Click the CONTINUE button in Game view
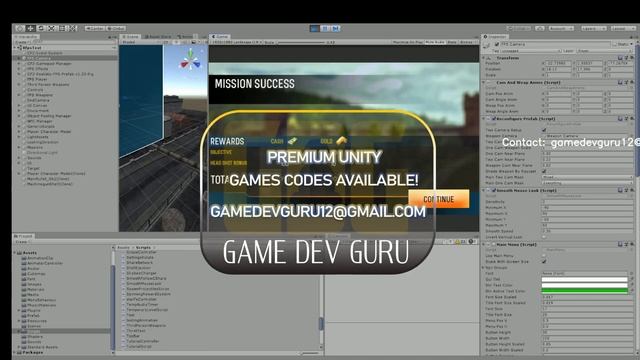The image size is (640, 360). coord(439,199)
